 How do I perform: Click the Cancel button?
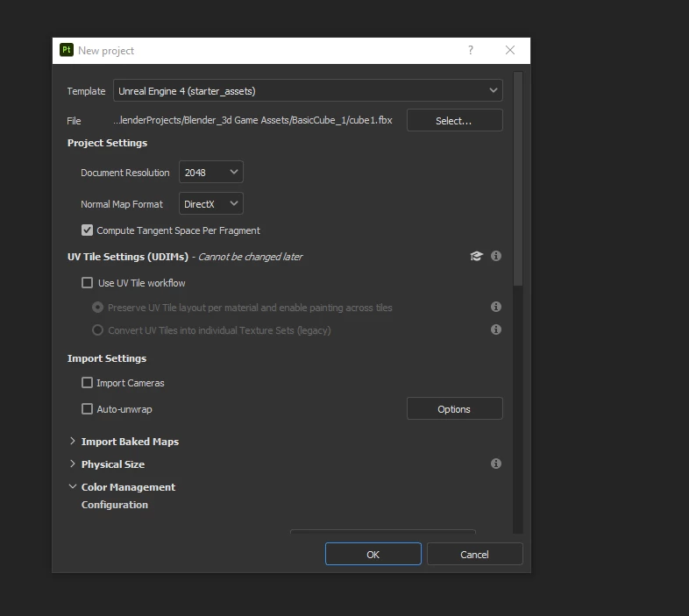pos(474,554)
